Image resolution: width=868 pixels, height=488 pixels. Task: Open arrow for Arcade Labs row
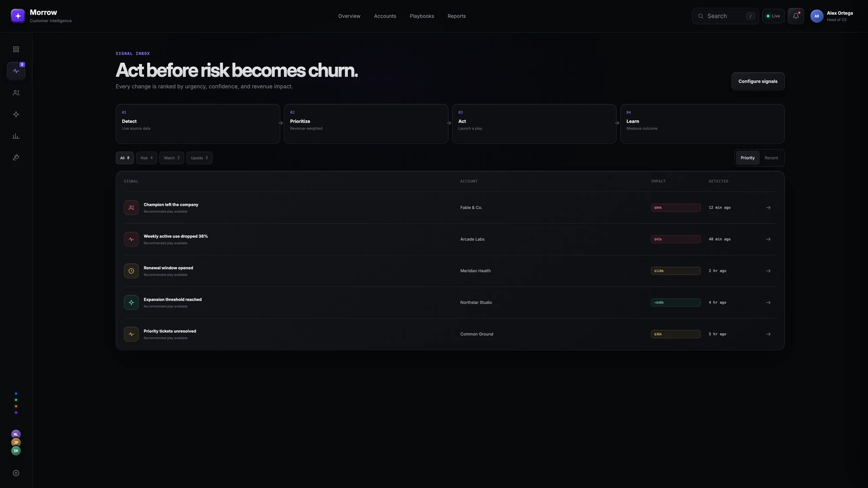[x=768, y=239]
